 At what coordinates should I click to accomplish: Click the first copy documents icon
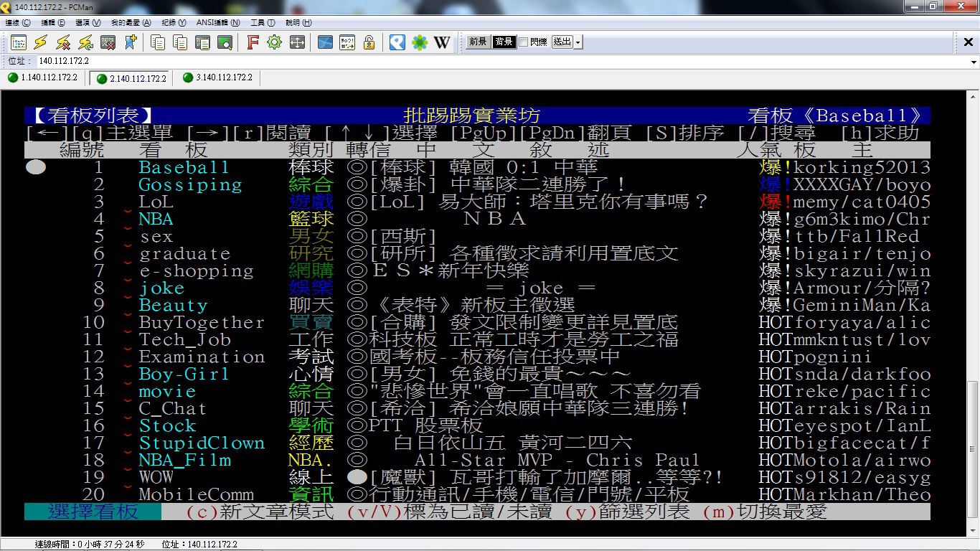(x=158, y=42)
